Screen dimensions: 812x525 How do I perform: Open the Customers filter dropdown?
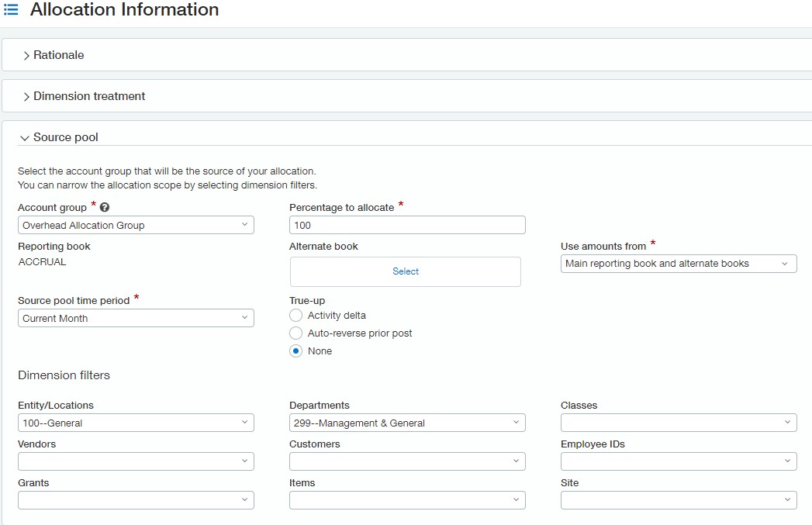point(407,461)
